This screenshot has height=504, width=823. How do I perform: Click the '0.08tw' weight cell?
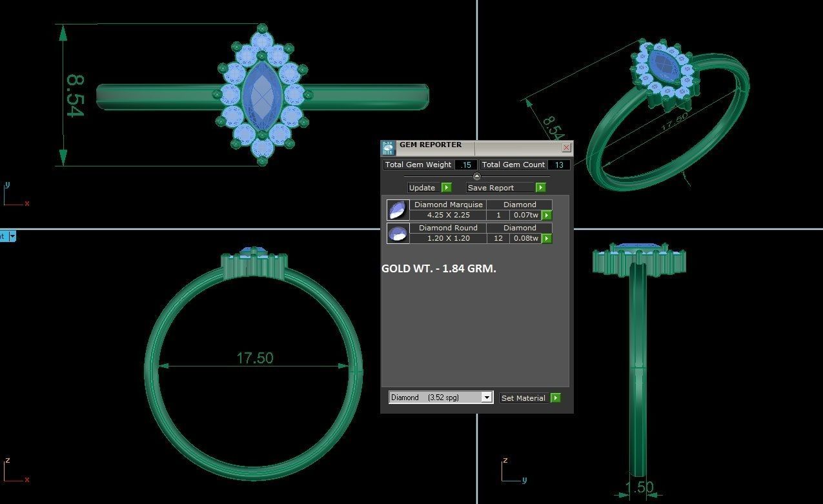[526, 239]
